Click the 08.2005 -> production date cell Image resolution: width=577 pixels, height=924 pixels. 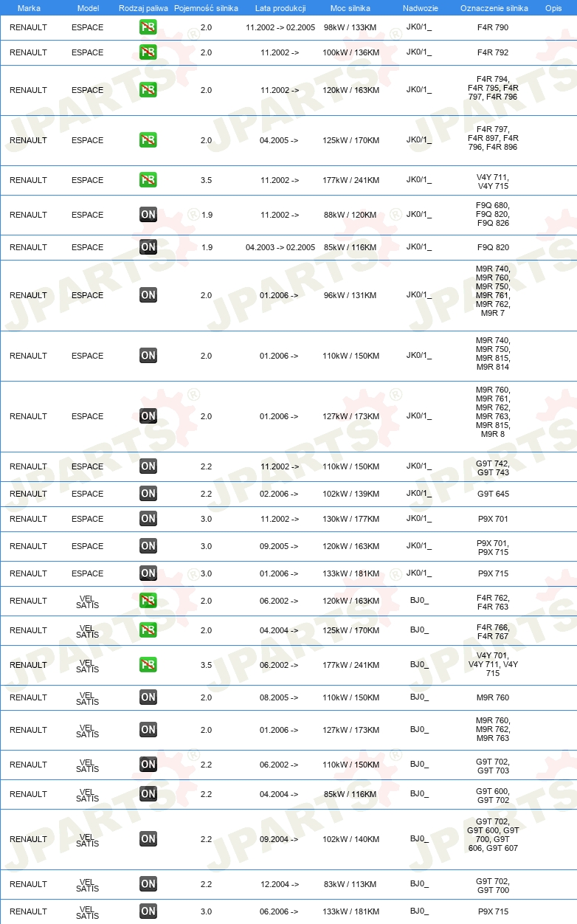(280, 697)
